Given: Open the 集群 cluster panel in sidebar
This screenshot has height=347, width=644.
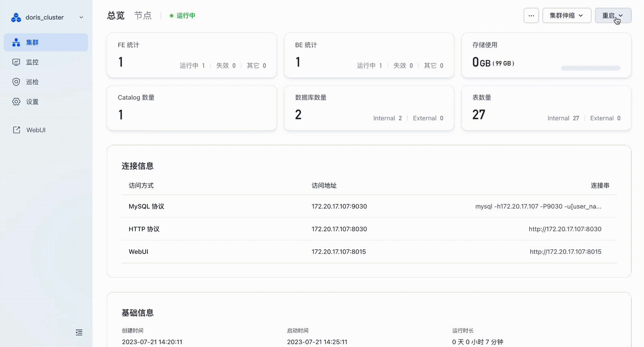Looking at the screenshot, I should pyautogui.click(x=32, y=42).
